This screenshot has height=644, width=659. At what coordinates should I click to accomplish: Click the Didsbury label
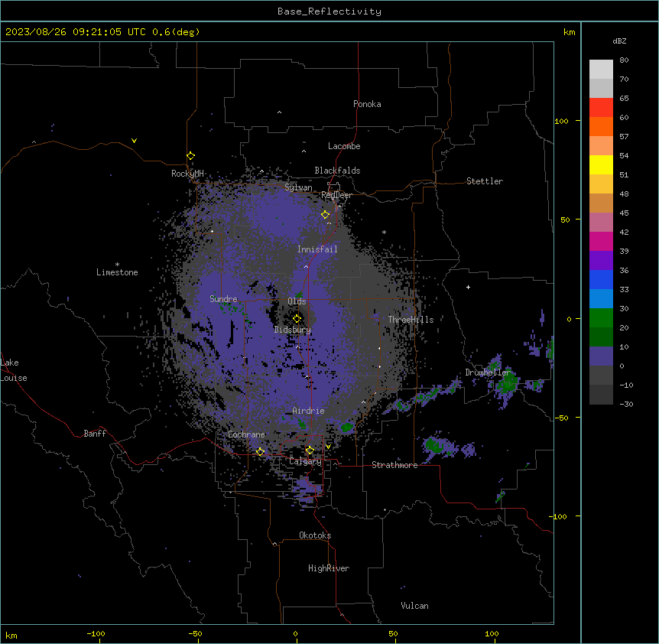(x=292, y=330)
